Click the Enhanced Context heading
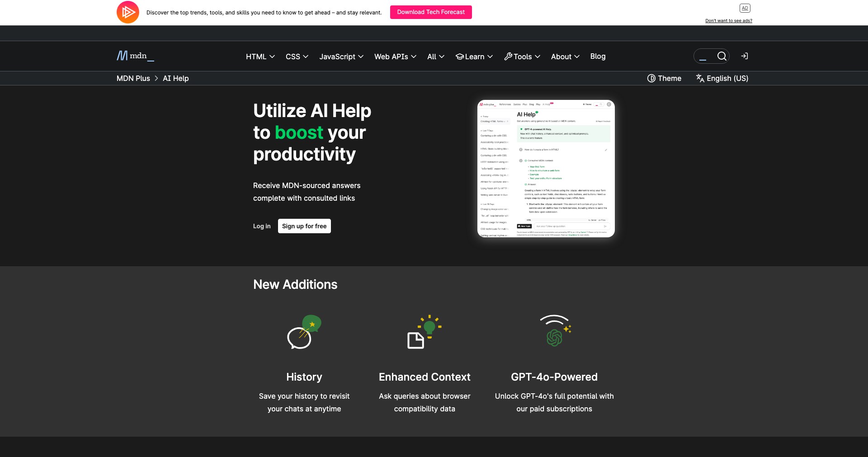The height and width of the screenshot is (457, 868). tap(425, 377)
